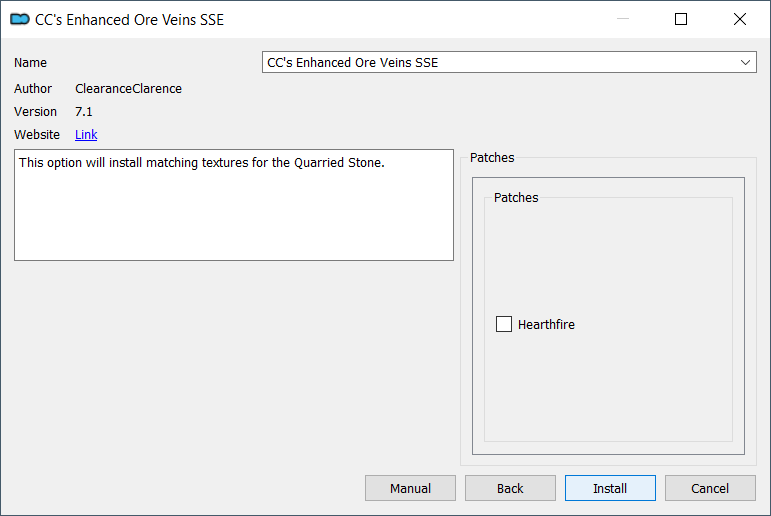771x516 pixels.
Task: Close the CC's Enhanced Ore Veins dialog
Action: click(740, 19)
